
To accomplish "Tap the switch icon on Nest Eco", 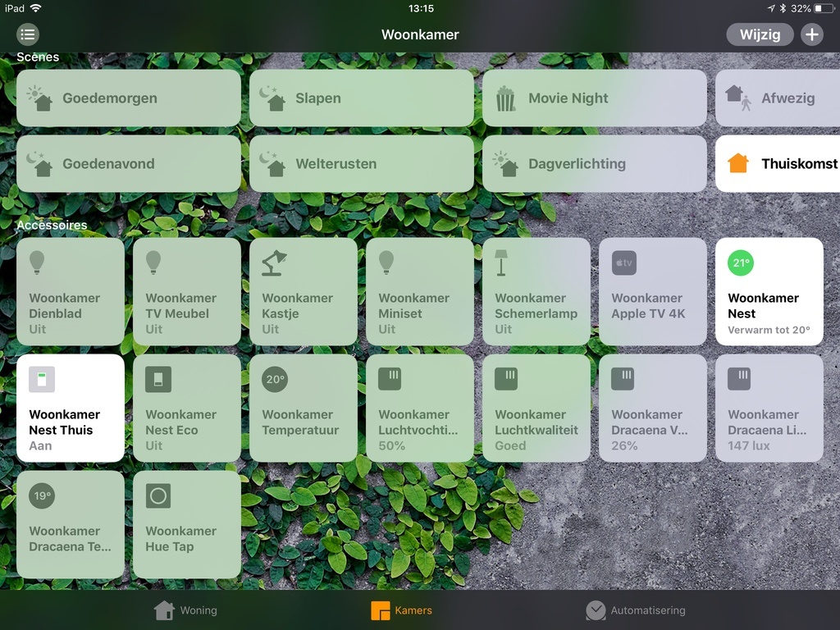I will (x=158, y=379).
